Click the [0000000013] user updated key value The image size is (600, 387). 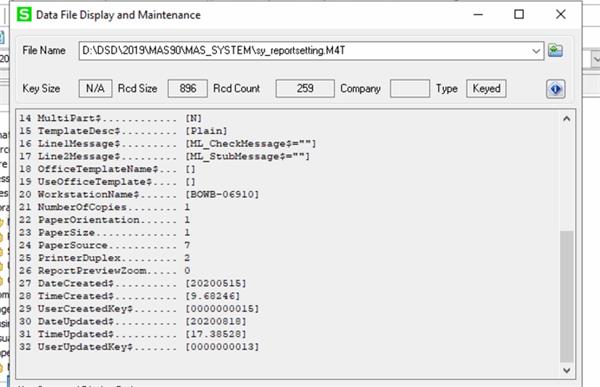pos(222,347)
